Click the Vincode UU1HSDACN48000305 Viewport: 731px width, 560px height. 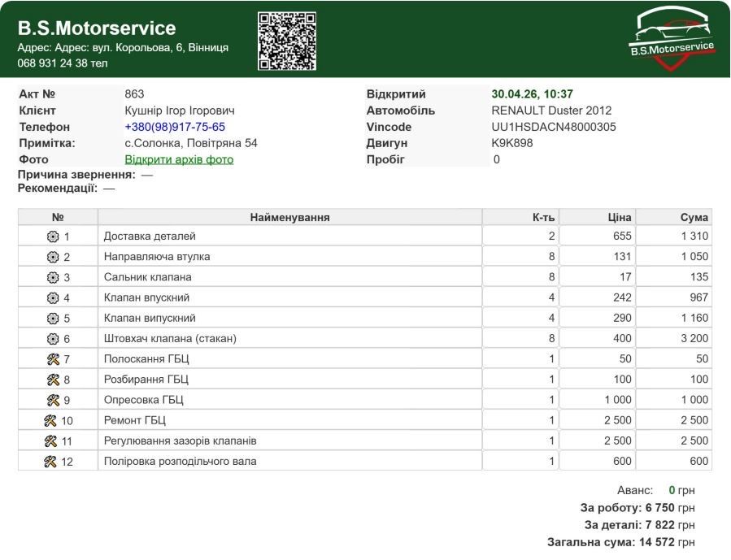tap(554, 127)
